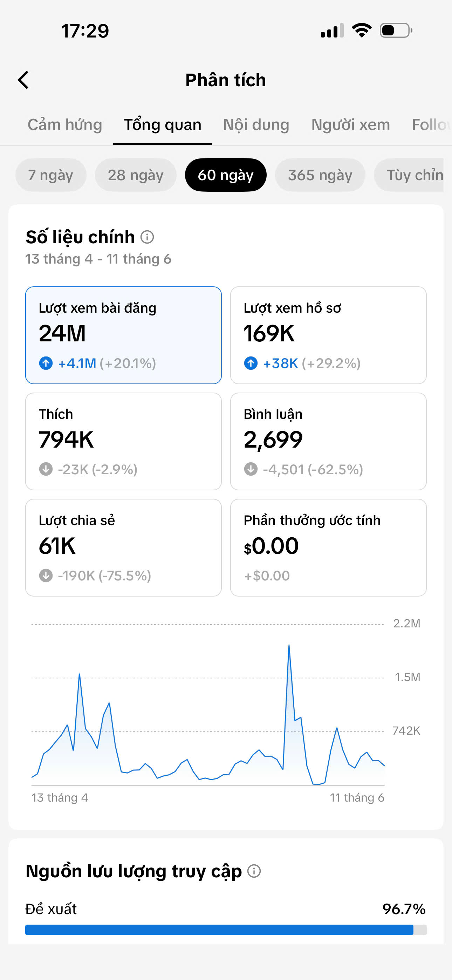
Task: Select the Lượt xem hồ sơ card
Action: pyautogui.click(x=328, y=335)
